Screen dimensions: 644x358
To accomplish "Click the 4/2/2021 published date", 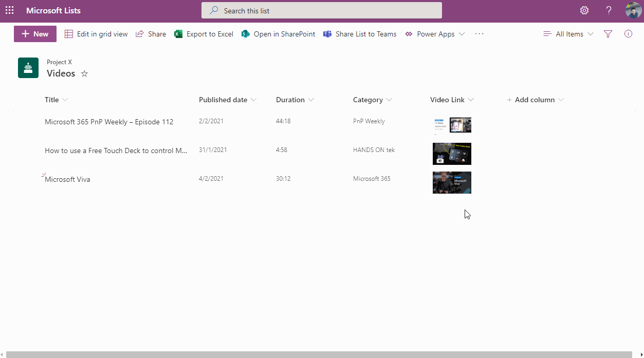I will 211,179.
